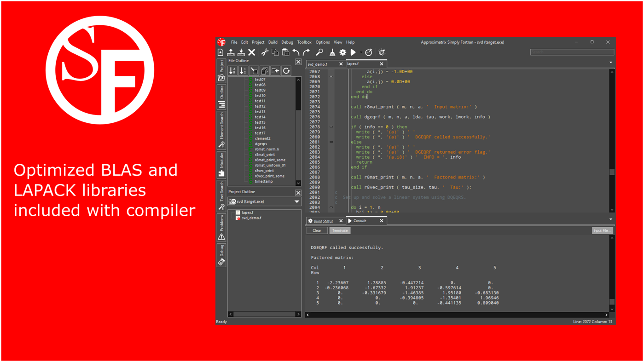This screenshot has width=644, height=362.
Task: Start debugging with bug icon
Action: pyautogui.click(x=382, y=52)
